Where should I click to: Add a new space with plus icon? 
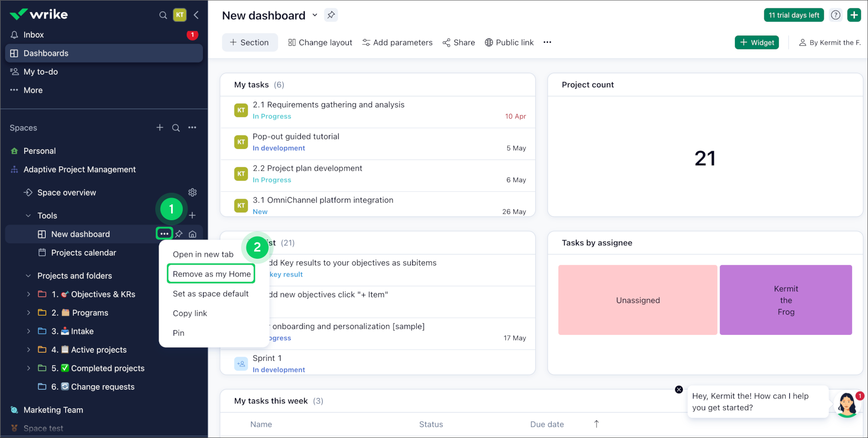coord(160,128)
